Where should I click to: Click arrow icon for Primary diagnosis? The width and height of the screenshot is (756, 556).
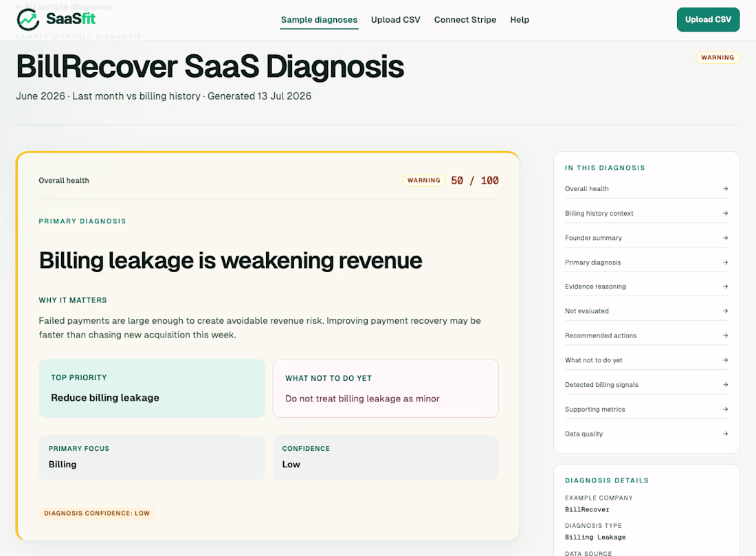pos(724,263)
